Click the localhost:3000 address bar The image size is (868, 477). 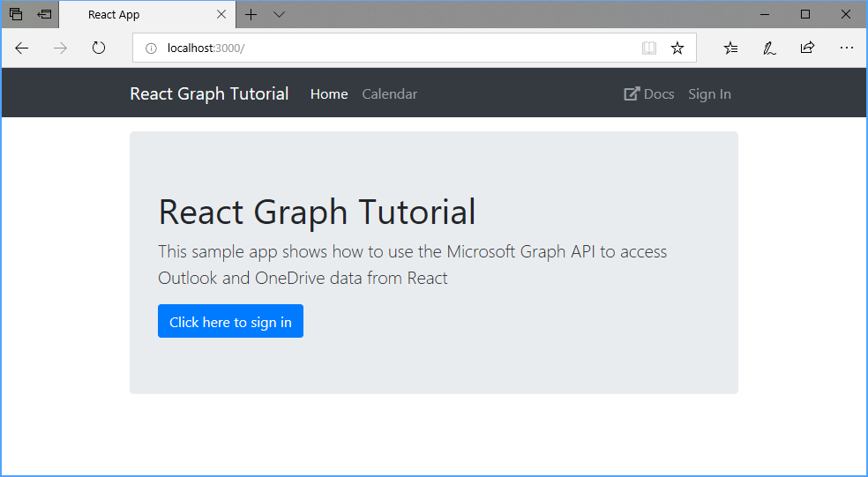[414, 48]
